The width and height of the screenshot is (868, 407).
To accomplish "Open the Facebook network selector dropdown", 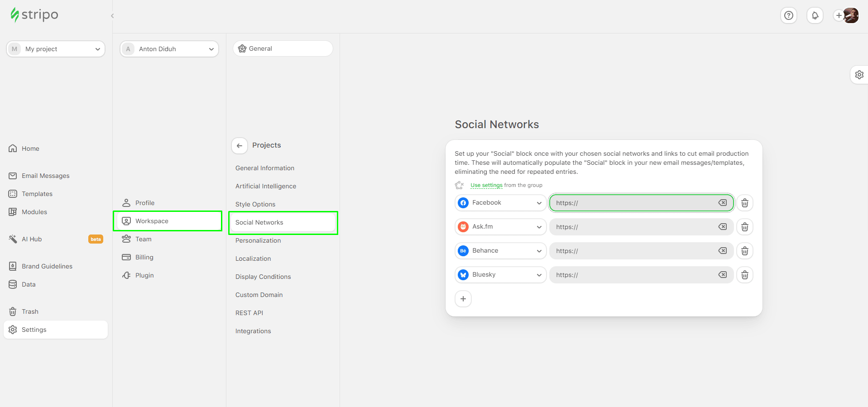I will pos(501,203).
